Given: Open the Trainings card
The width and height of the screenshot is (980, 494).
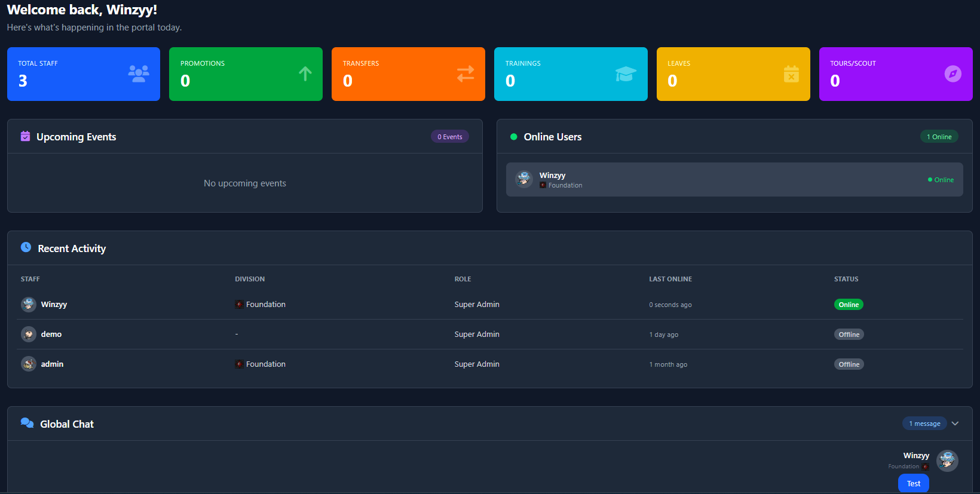Looking at the screenshot, I should (x=571, y=74).
